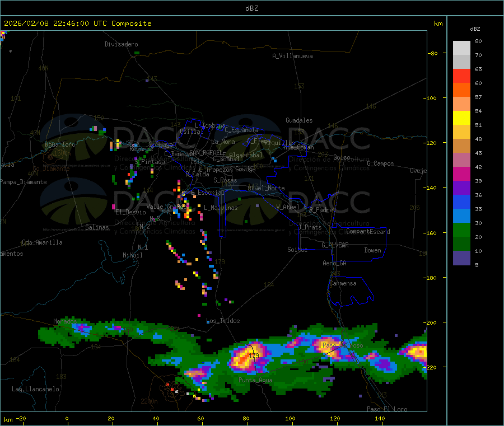Screen dimensions: 504x426
Task: Click the dBZ title at top
Action: pyautogui.click(x=251, y=8)
